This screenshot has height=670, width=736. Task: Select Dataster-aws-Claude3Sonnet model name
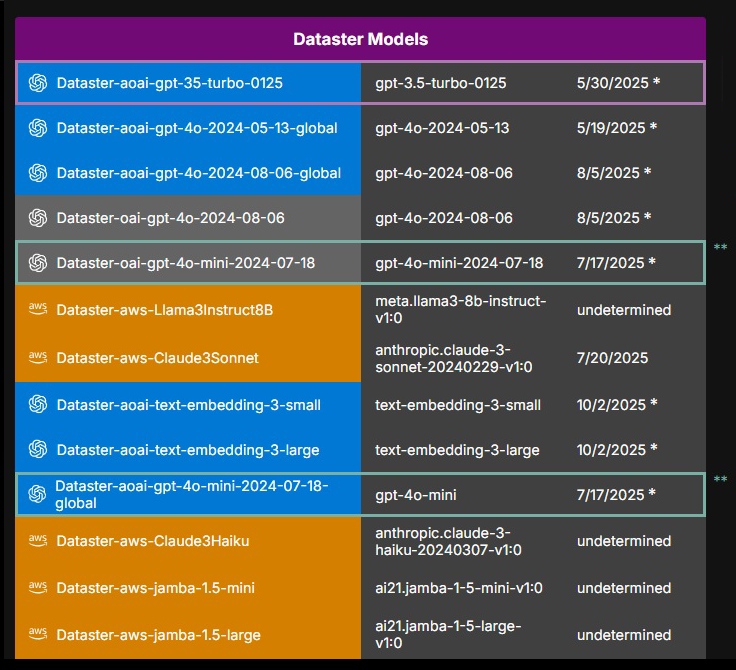[158, 358]
